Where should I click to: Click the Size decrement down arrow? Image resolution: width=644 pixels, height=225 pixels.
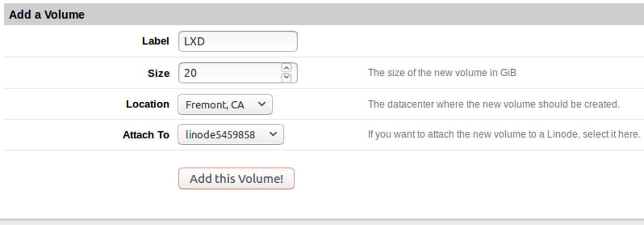tap(286, 77)
